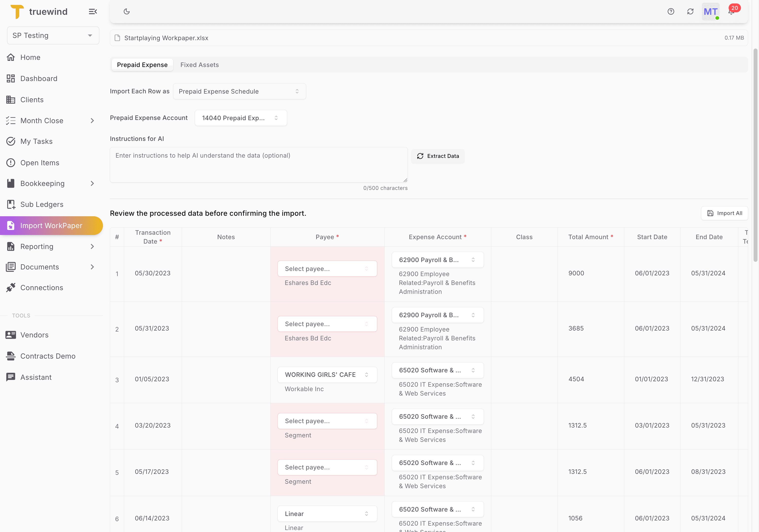Viewport: 759px width, 532px height.
Task: Open the Assistant from the sidebar
Action: click(36, 377)
